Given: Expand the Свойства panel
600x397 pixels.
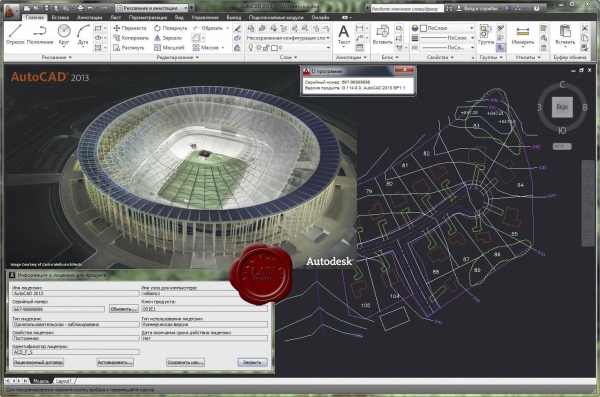Looking at the screenshot, I should click(x=440, y=57).
